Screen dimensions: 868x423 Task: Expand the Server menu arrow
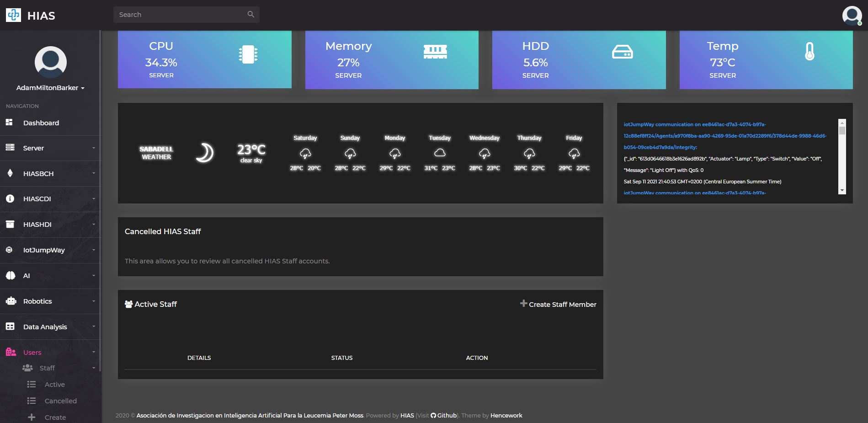click(94, 148)
